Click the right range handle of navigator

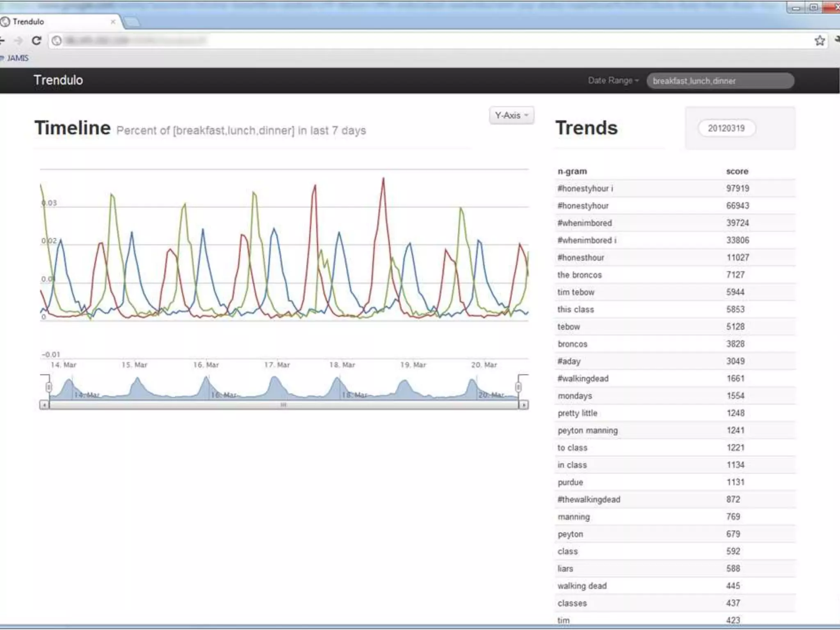[x=518, y=387]
